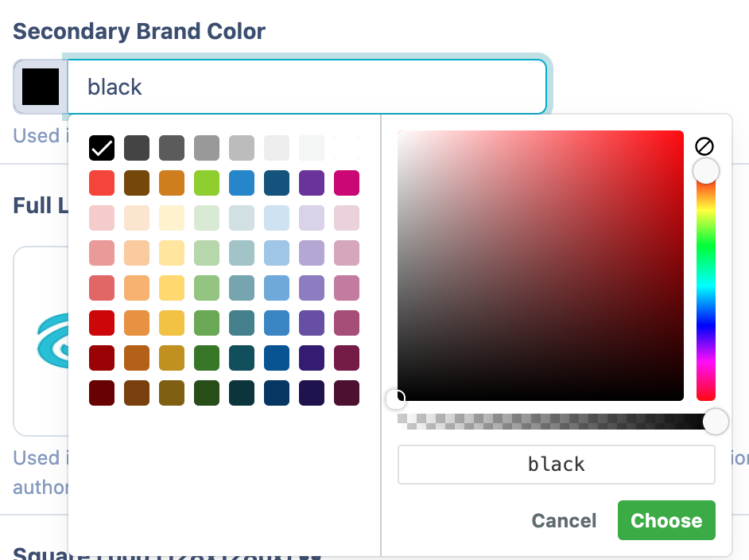This screenshot has width=749, height=560.
Task: Select the checked black palette swatch
Action: (102, 148)
